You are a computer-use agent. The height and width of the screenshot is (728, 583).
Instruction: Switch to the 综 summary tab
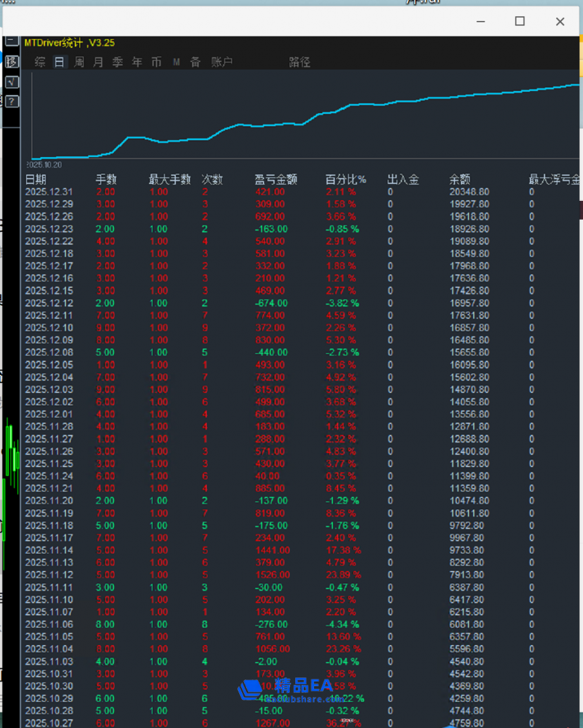click(40, 62)
